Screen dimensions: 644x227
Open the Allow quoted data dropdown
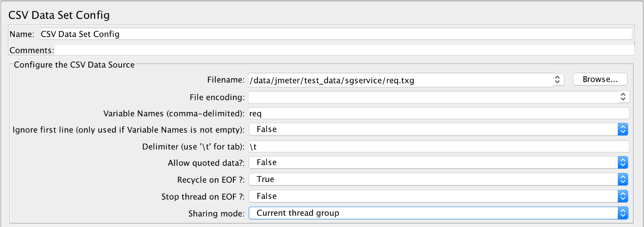[x=433, y=163]
